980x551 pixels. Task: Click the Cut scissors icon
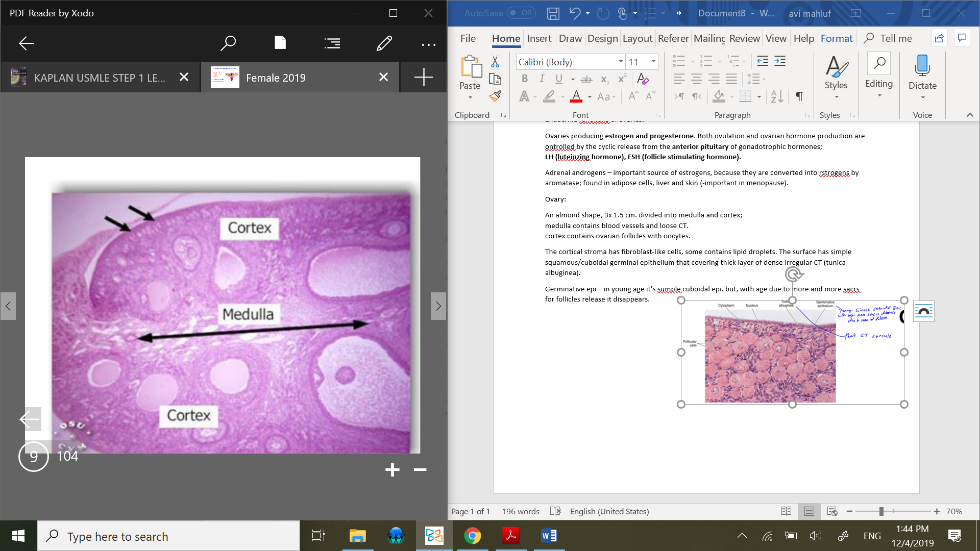point(495,62)
